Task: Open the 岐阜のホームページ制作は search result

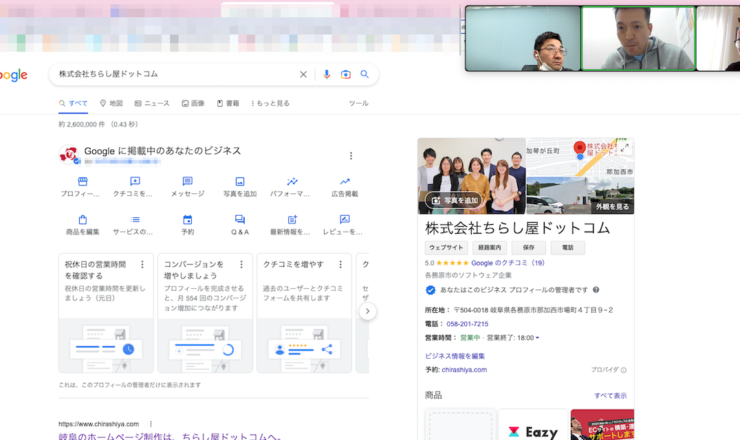Action: (x=170, y=436)
